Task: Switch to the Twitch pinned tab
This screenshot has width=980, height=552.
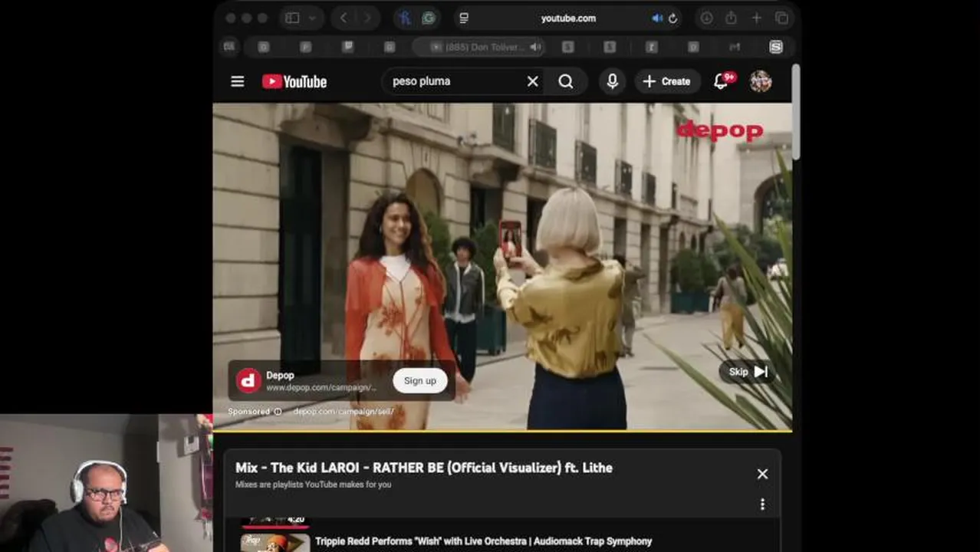Action: pyautogui.click(x=347, y=48)
